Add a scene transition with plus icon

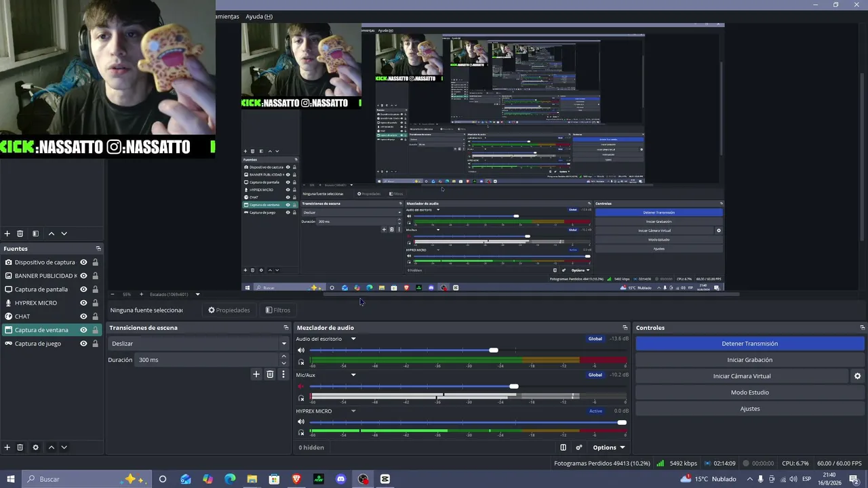pos(256,374)
